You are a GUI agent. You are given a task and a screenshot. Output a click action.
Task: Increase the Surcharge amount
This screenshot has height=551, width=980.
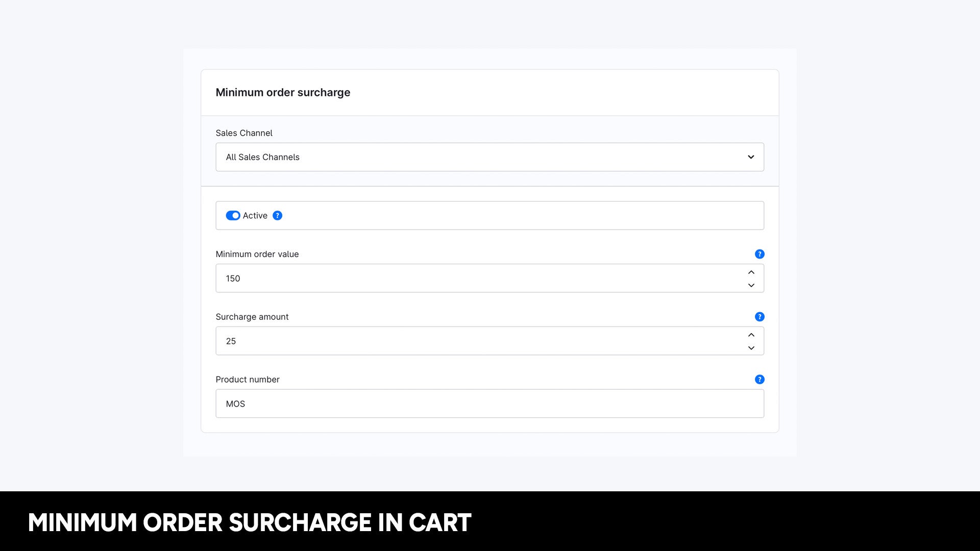(751, 335)
